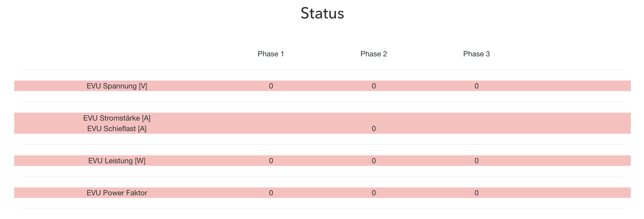
Task: Select the EVU Spannung [V] row label
Action: 117,86
